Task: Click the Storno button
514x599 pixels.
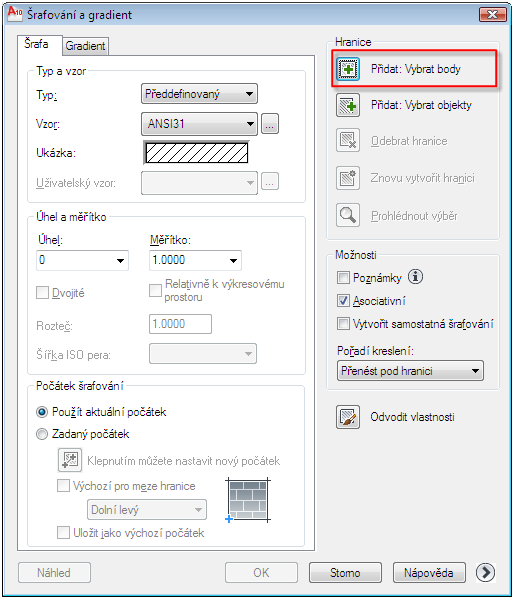Action: (345, 572)
